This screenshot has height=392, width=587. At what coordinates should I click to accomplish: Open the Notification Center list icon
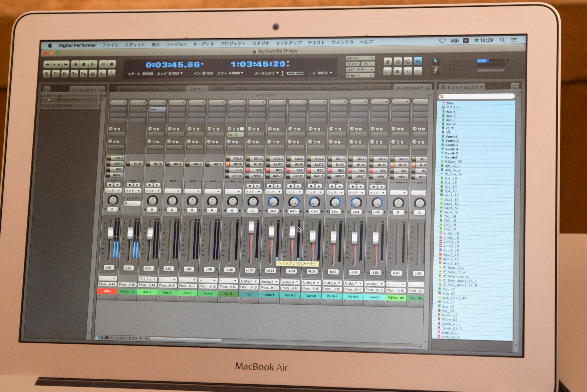[514, 40]
